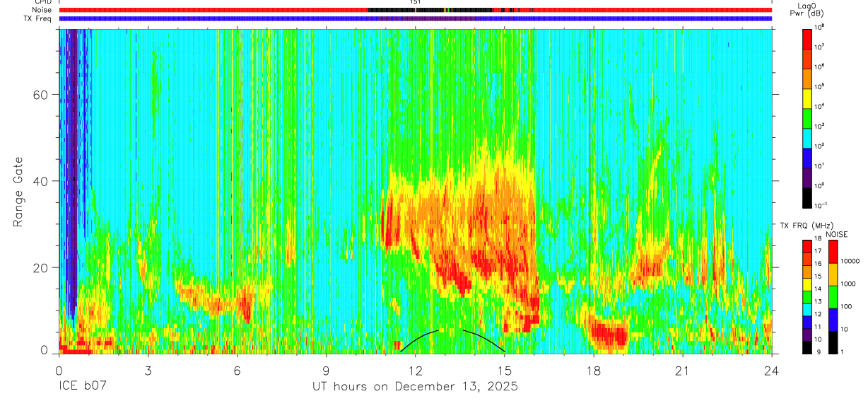Click the x-axis tick label '21'
Screen dimensions: 868x401
[x=683, y=371]
